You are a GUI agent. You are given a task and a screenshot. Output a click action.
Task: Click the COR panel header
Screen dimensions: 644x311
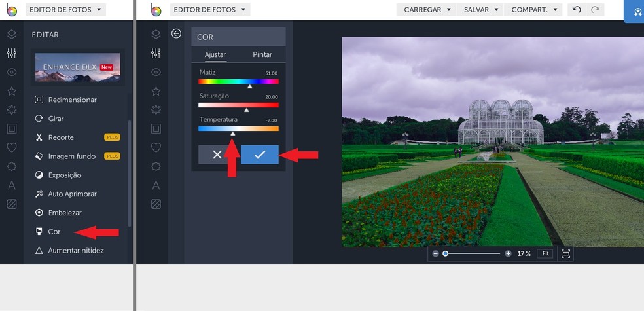pyautogui.click(x=239, y=37)
